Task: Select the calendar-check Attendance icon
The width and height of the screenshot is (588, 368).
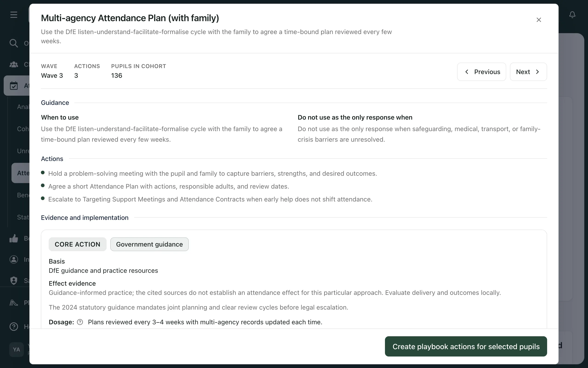Action: 14,85
